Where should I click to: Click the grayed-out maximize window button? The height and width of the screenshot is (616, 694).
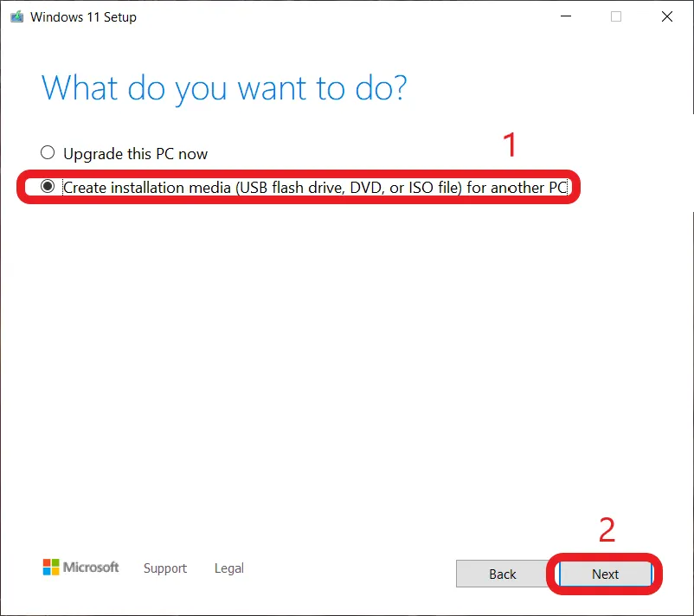pos(616,16)
